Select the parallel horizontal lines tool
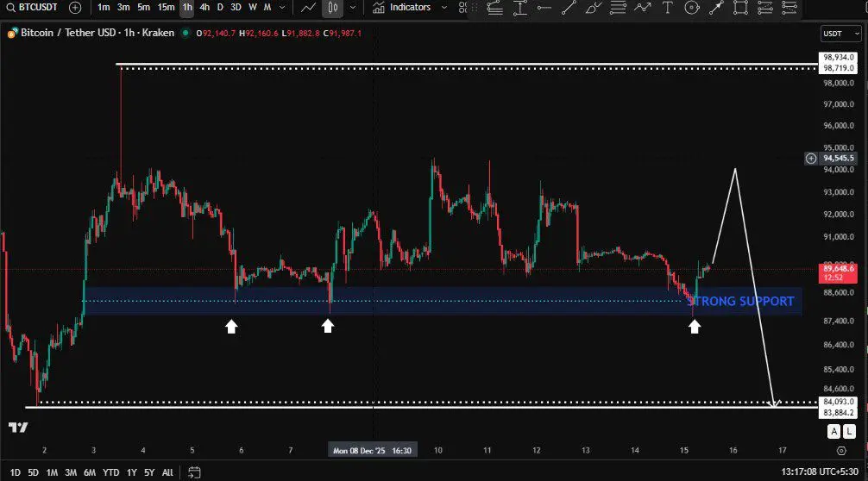This screenshot has height=481, width=868. [x=618, y=8]
